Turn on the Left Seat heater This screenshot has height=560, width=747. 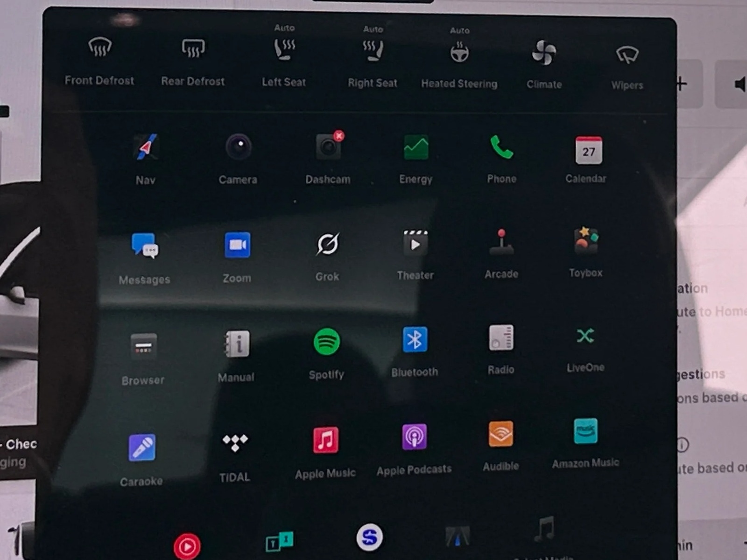tap(284, 50)
